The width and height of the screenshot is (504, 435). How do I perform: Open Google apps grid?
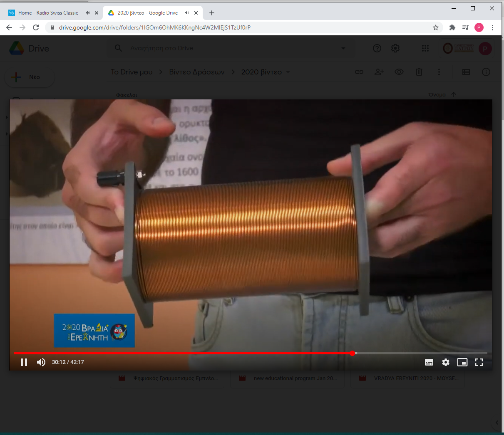[x=425, y=48]
